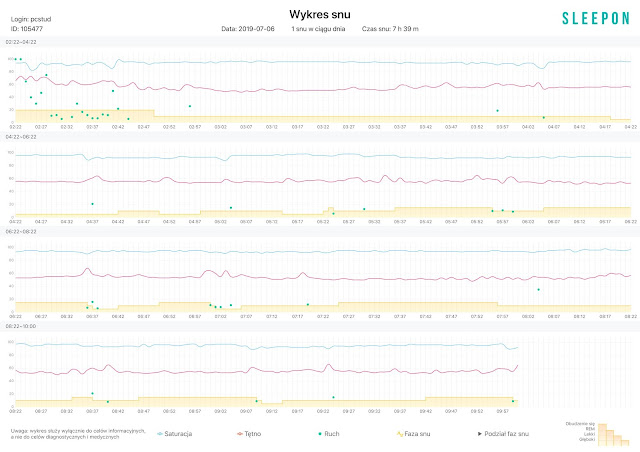Select the 04:22~06:22 chart section header

[x=22, y=136]
